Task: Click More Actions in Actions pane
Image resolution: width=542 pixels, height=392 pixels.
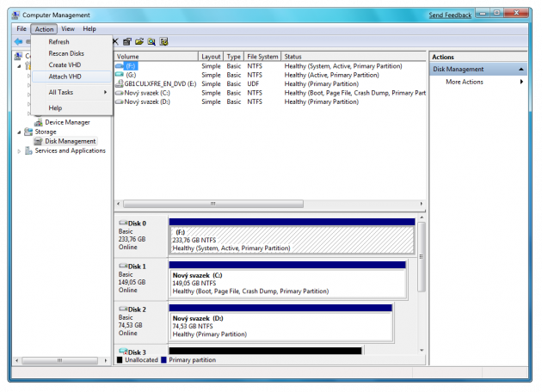Action: 465,82
